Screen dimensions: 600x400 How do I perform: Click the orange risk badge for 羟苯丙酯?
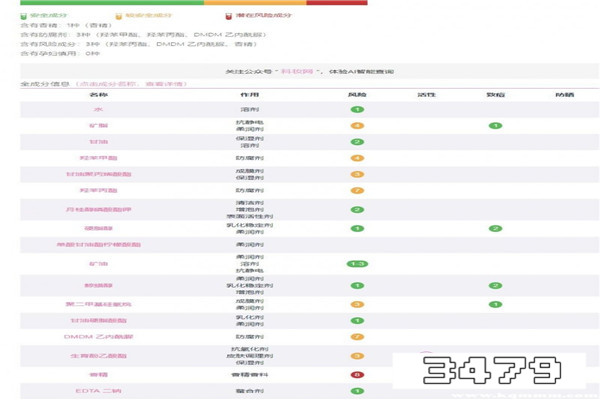357,190
